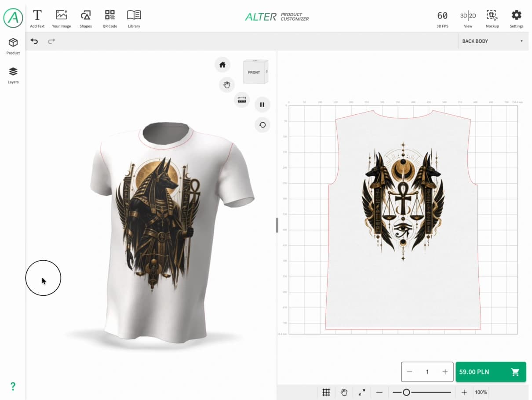Open Settings gear
Screen dimensions: 532x400
click(517, 19)
